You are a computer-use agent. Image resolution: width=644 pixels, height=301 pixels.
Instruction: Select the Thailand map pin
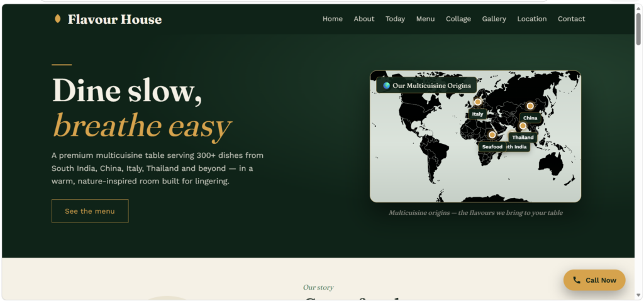point(523,126)
